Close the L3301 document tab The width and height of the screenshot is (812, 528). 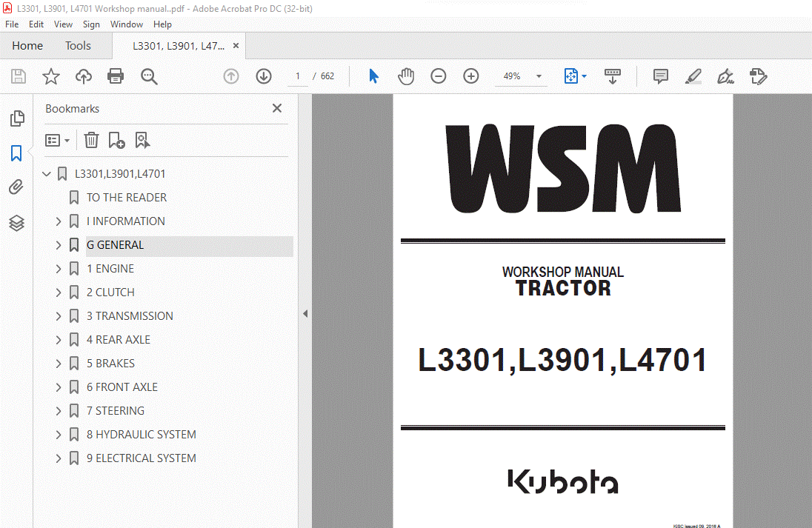[236, 46]
